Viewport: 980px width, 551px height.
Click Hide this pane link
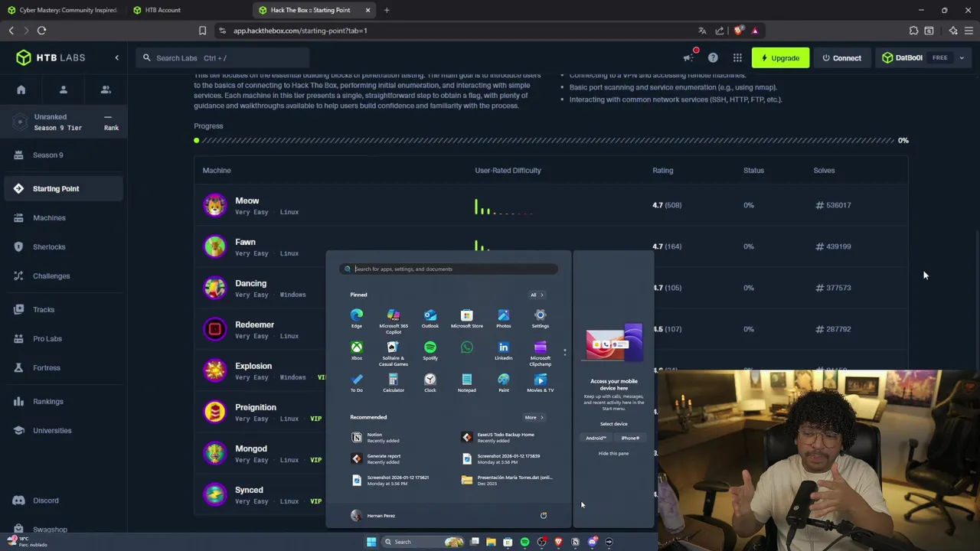point(613,454)
